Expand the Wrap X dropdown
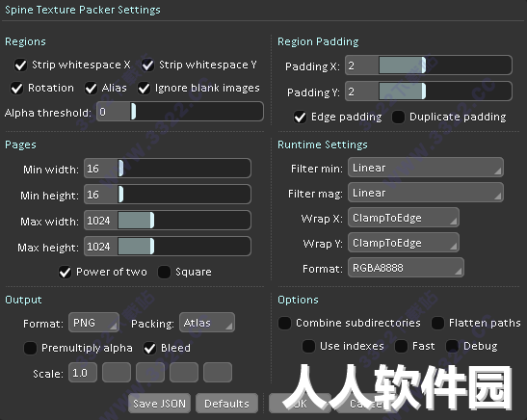This screenshot has width=527, height=420. [404, 218]
